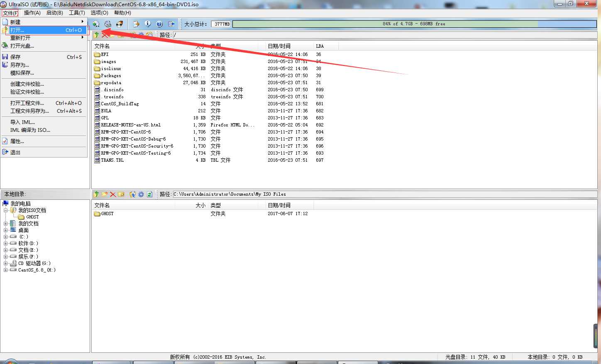Choose 导入 IML... menu entry
Viewport: 601px width, 364px height.
click(44, 122)
